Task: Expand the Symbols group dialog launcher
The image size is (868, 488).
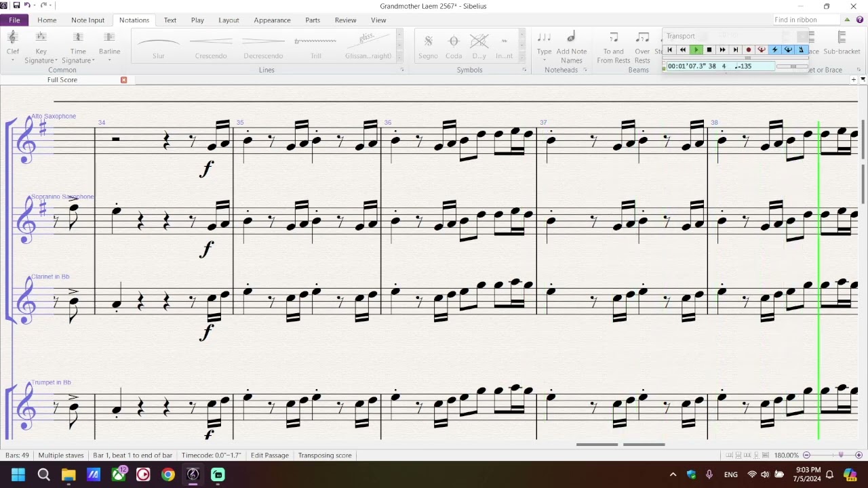Action: point(524,70)
